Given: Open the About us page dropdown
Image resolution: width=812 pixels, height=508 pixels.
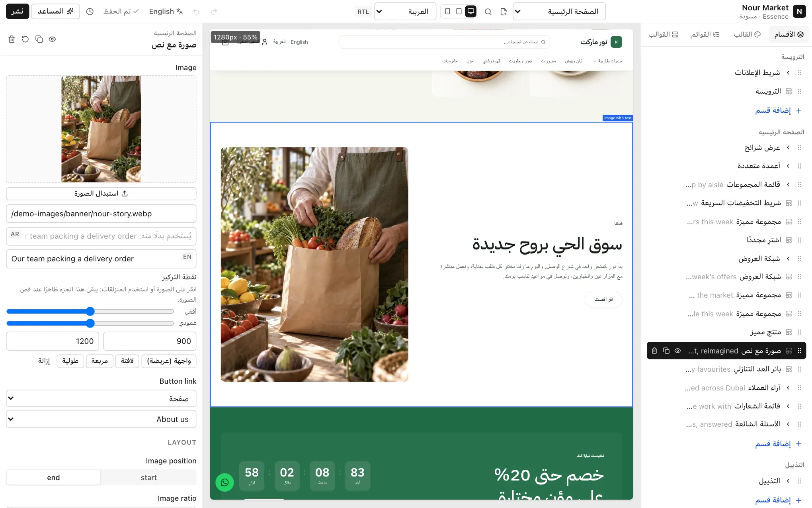Looking at the screenshot, I should coord(101,419).
